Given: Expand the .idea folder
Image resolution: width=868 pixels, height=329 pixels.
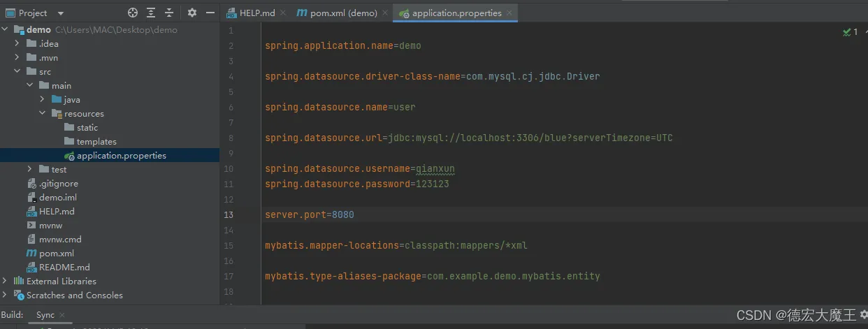Looking at the screenshot, I should (x=17, y=43).
